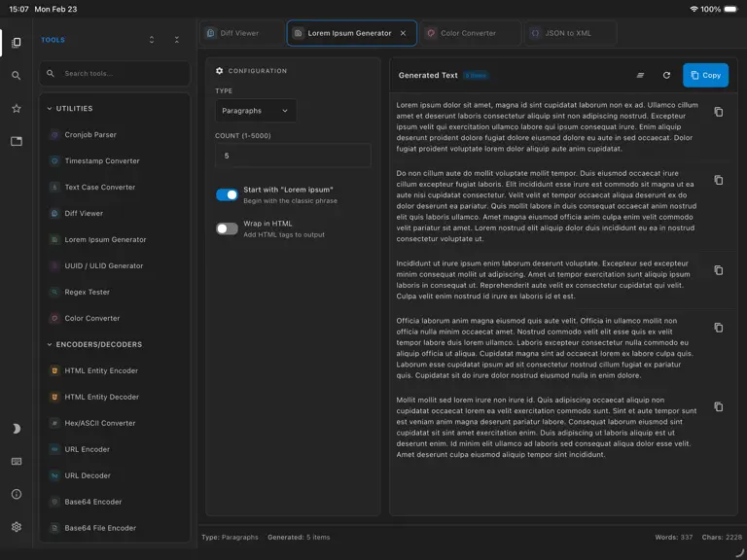Select the Lorem Ipsum Generator tab
This screenshot has width=747, height=560.
[x=350, y=33]
